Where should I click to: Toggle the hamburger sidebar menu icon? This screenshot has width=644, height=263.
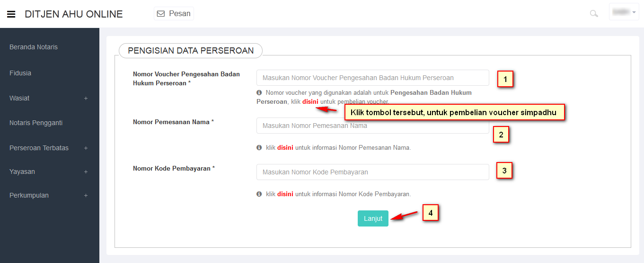11,14
